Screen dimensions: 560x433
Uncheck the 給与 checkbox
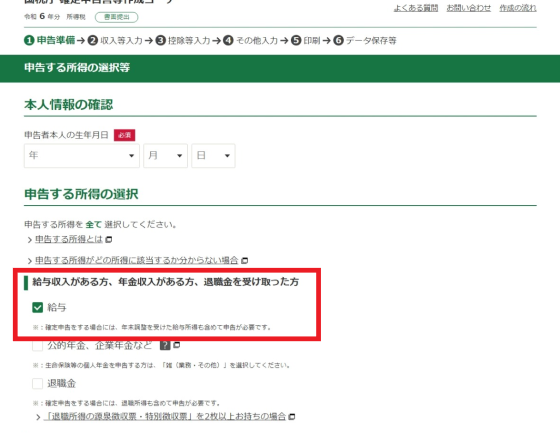(x=38, y=307)
